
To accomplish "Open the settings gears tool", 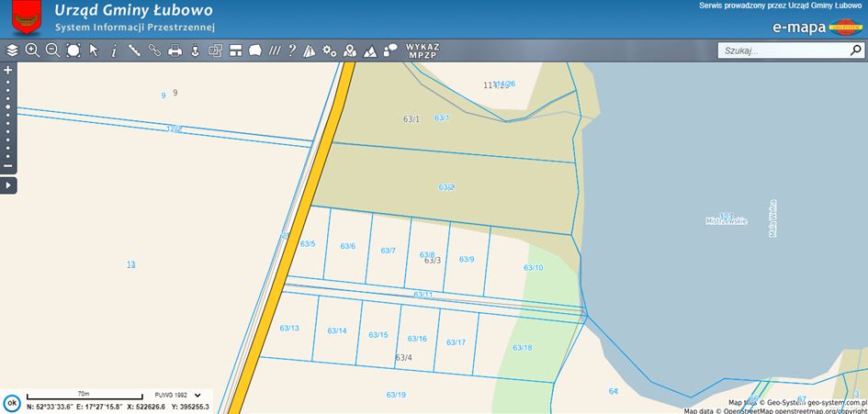I will coord(330,50).
